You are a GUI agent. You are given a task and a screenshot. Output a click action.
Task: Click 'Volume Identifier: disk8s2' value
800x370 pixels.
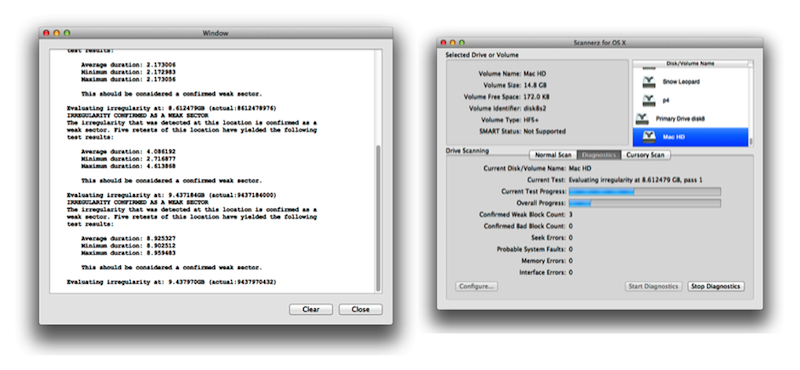[535, 108]
